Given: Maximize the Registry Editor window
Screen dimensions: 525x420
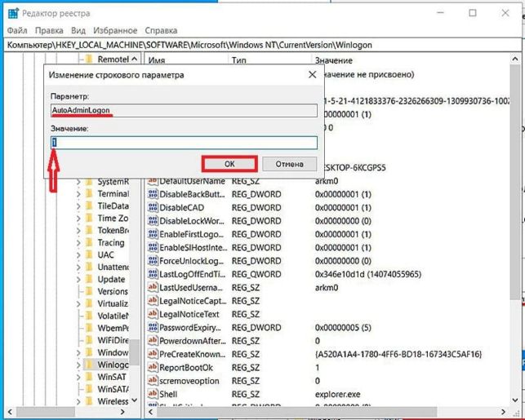Looking at the screenshot, I should coord(473,13).
